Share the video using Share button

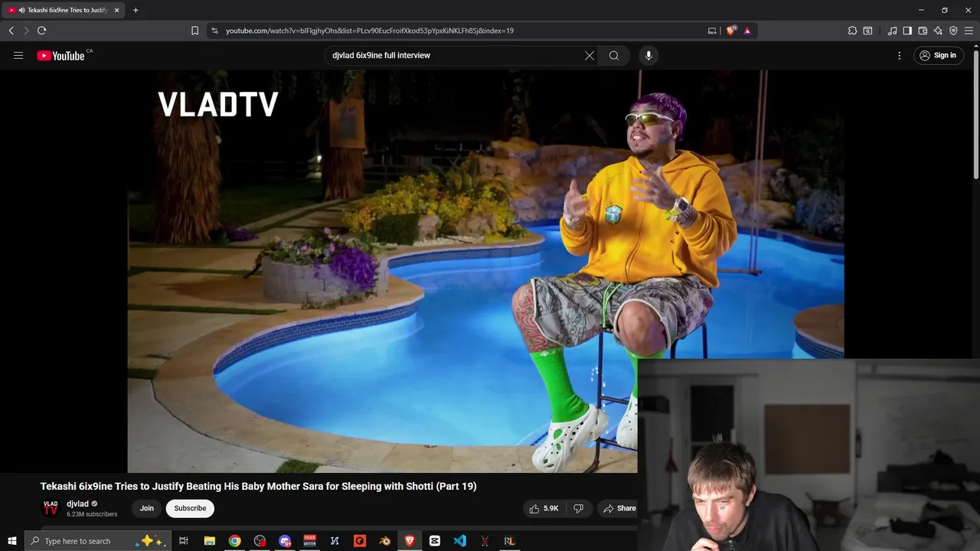[619, 508]
